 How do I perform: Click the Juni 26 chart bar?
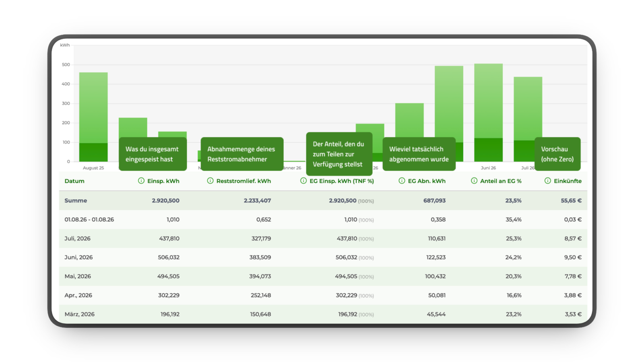point(488,113)
